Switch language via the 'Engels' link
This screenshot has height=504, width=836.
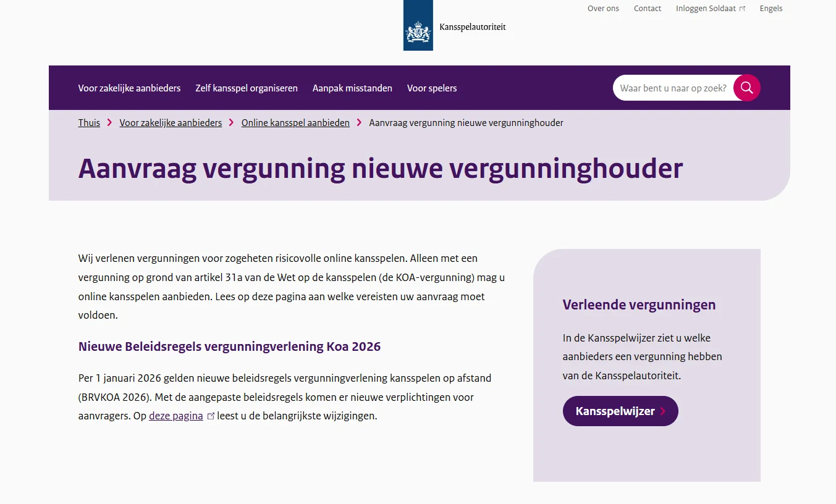pyautogui.click(x=771, y=9)
